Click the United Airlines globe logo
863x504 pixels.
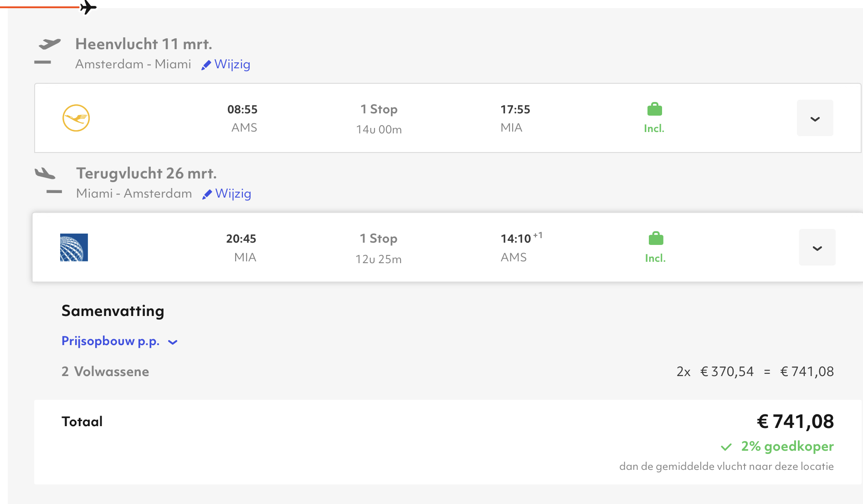click(x=74, y=247)
